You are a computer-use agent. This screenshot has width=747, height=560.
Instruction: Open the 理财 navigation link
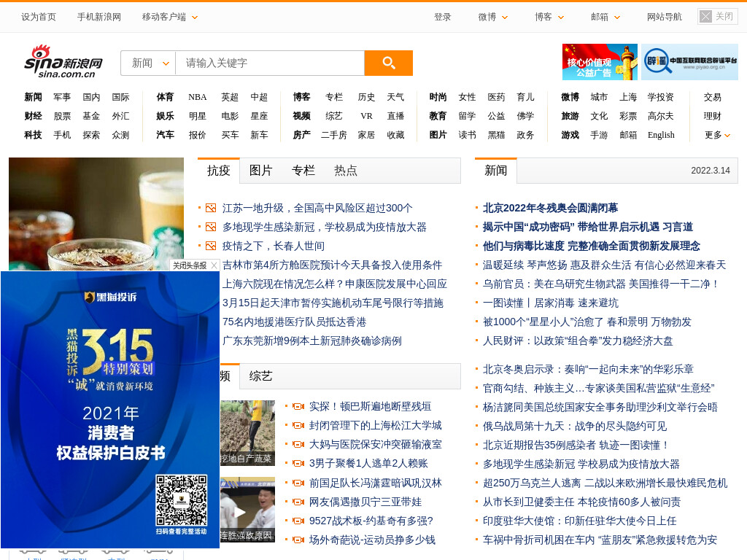click(x=713, y=116)
